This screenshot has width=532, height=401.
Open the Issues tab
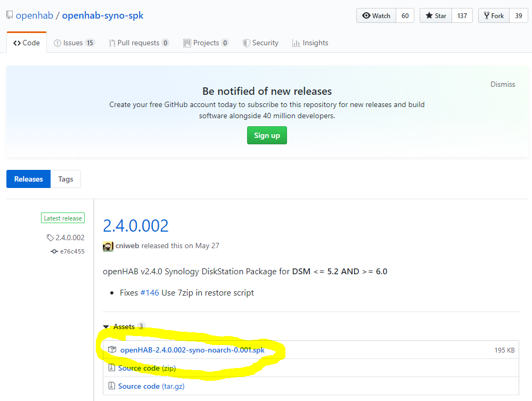(x=74, y=43)
